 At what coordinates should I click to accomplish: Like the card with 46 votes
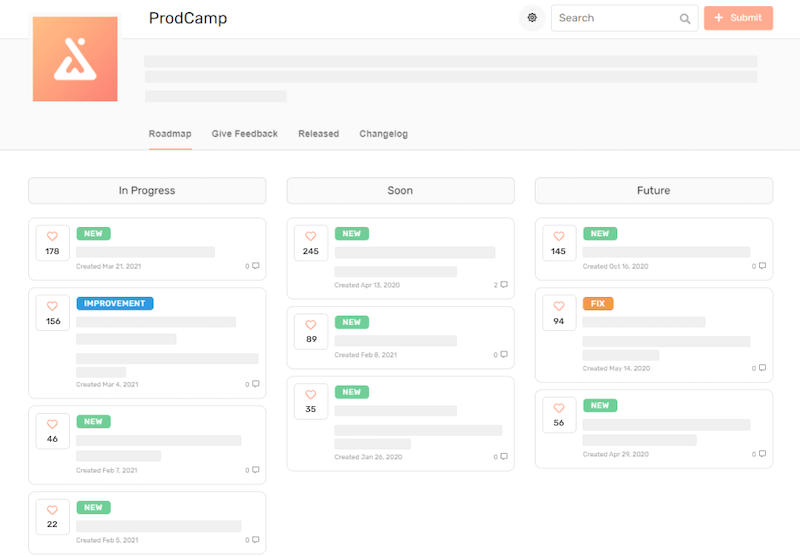(x=52, y=431)
